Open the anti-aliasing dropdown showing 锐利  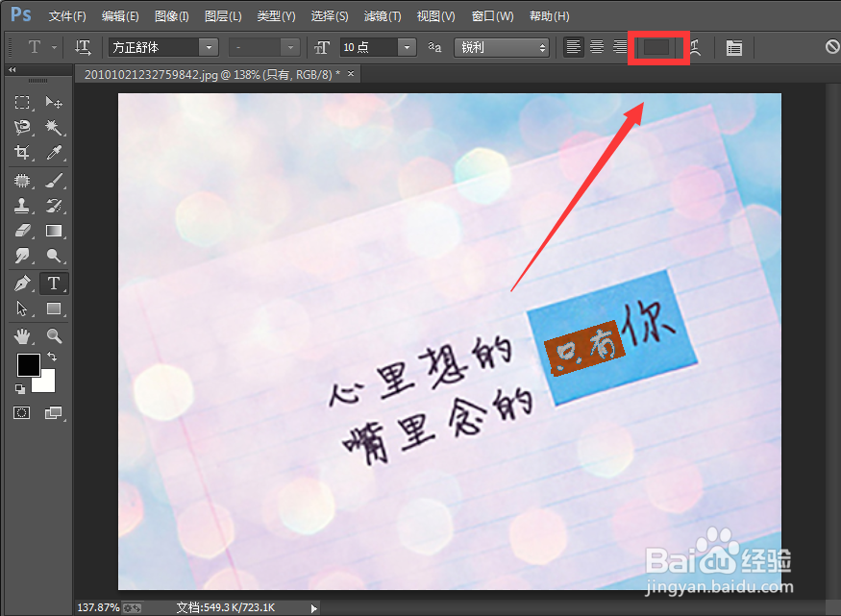pyautogui.click(x=502, y=48)
